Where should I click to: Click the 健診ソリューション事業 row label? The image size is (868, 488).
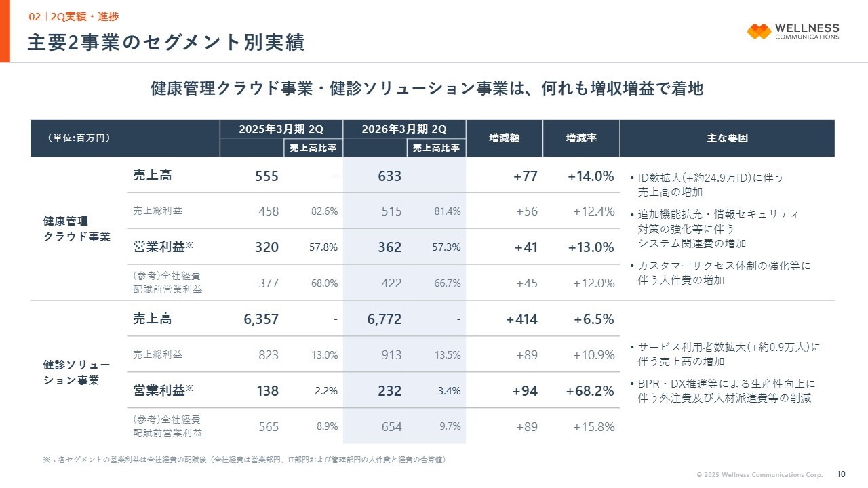coord(77,372)
